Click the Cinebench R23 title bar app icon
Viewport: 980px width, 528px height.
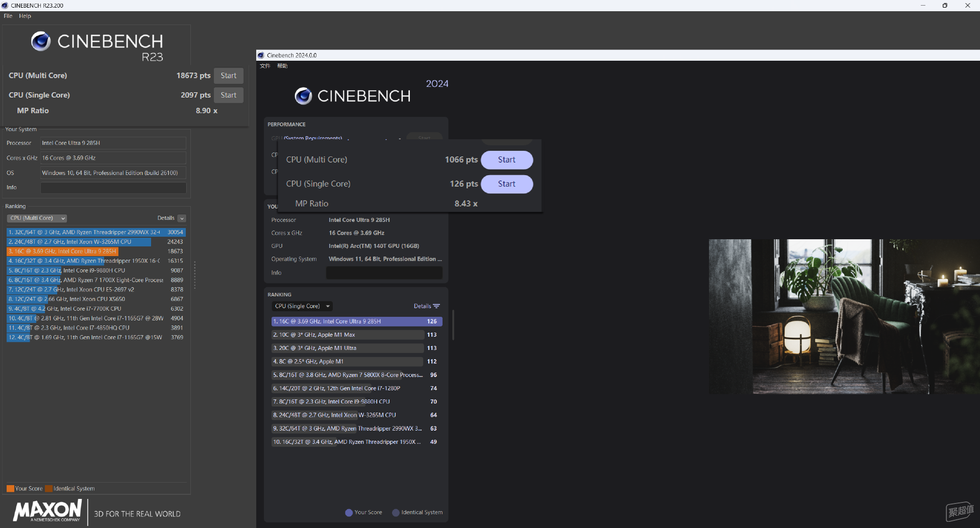tap(5, 6)
